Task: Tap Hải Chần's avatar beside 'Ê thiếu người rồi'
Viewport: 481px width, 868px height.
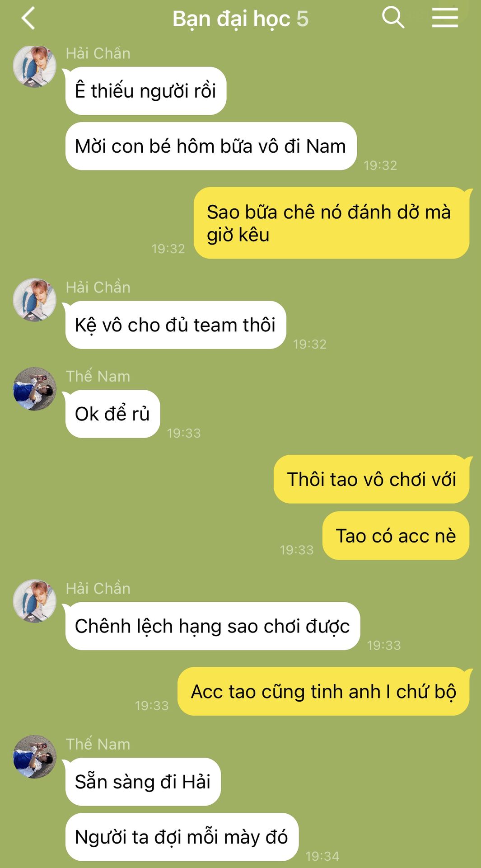Action: coord(35,66)
